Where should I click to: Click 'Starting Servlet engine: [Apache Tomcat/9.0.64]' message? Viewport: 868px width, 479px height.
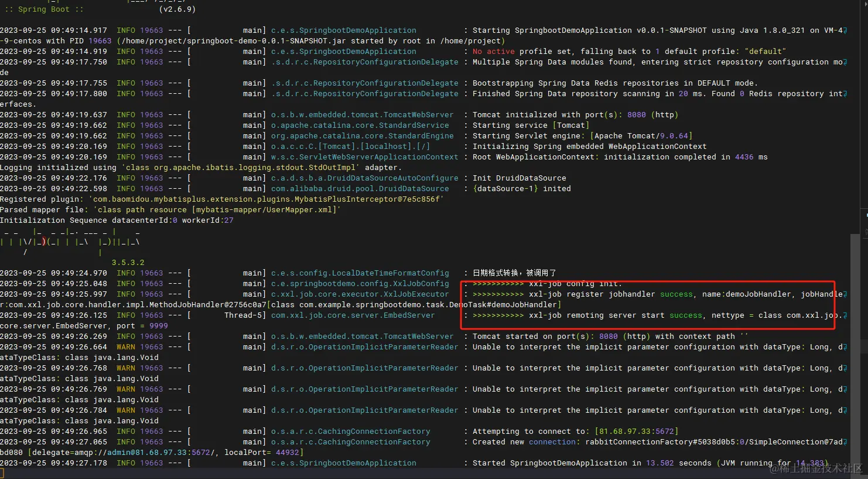coord(583,136)
